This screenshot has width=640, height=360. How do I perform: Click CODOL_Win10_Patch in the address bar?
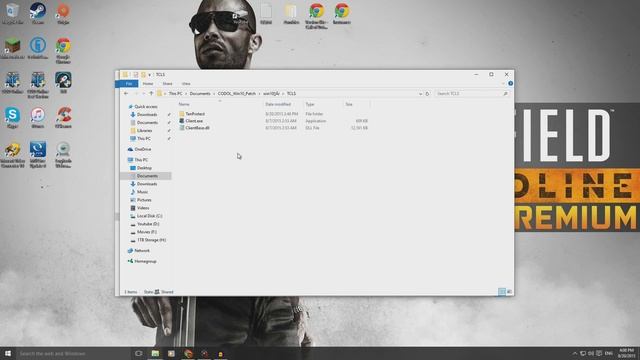click(x=237, y=93)
